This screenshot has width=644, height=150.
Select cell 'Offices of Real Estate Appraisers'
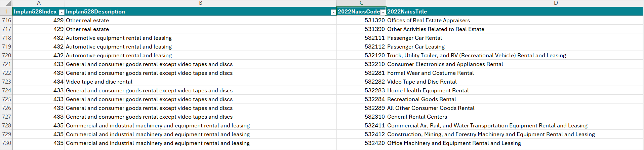point(514,20)
